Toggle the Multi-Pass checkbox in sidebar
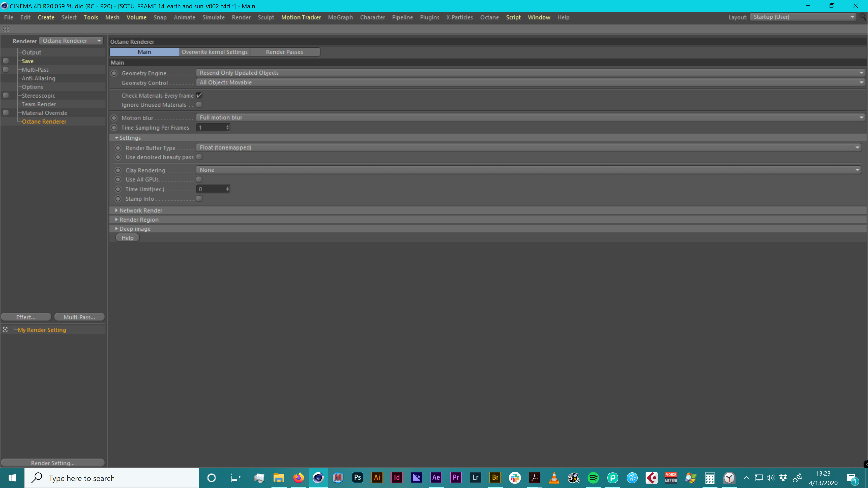868x488 pixels. click(6, 70)
